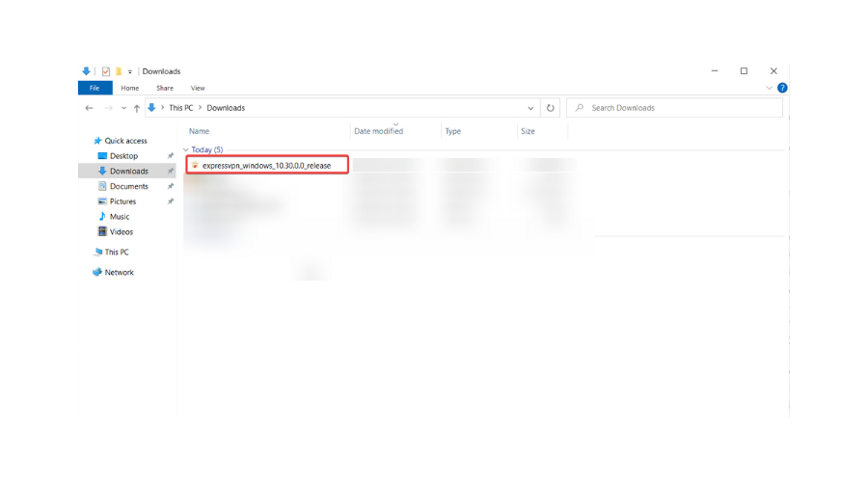Go forward with the forward arrow
Image resolution: width=868 pixels, height=482 pixels.
108,108
